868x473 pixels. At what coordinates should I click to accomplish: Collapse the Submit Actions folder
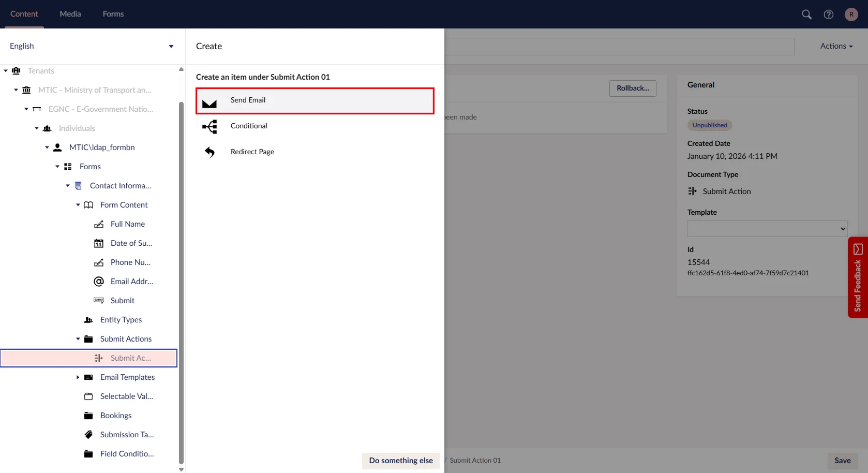click(x=78, y=339)
